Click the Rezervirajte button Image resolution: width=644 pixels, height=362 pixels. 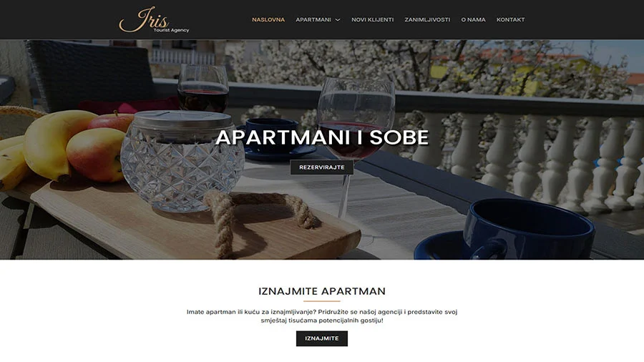(x=322, y=167)
